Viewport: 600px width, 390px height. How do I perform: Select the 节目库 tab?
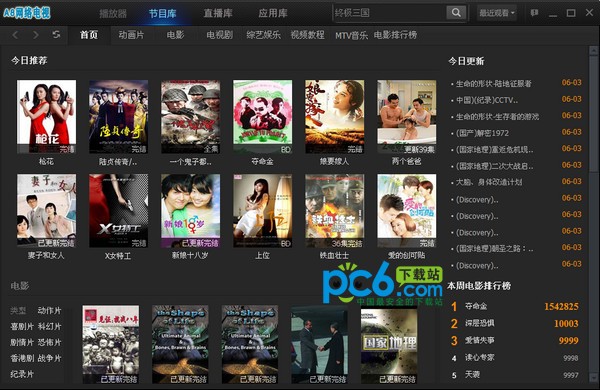pyautogui.click(x=163, y=13)
